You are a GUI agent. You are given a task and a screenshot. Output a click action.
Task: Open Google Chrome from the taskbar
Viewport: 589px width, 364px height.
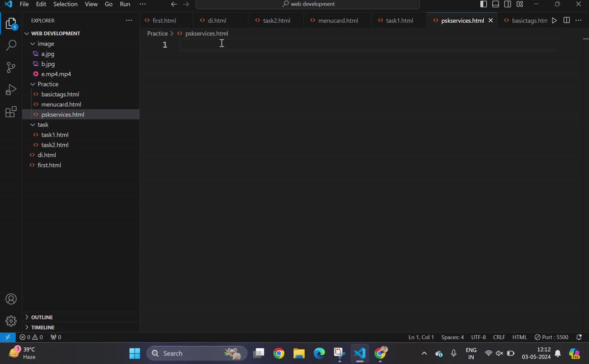(279, 353)
